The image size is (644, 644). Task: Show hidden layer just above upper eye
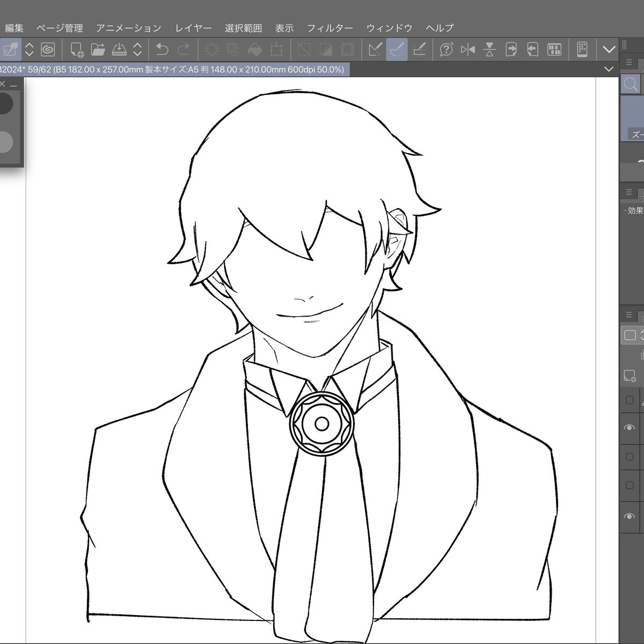630,400
